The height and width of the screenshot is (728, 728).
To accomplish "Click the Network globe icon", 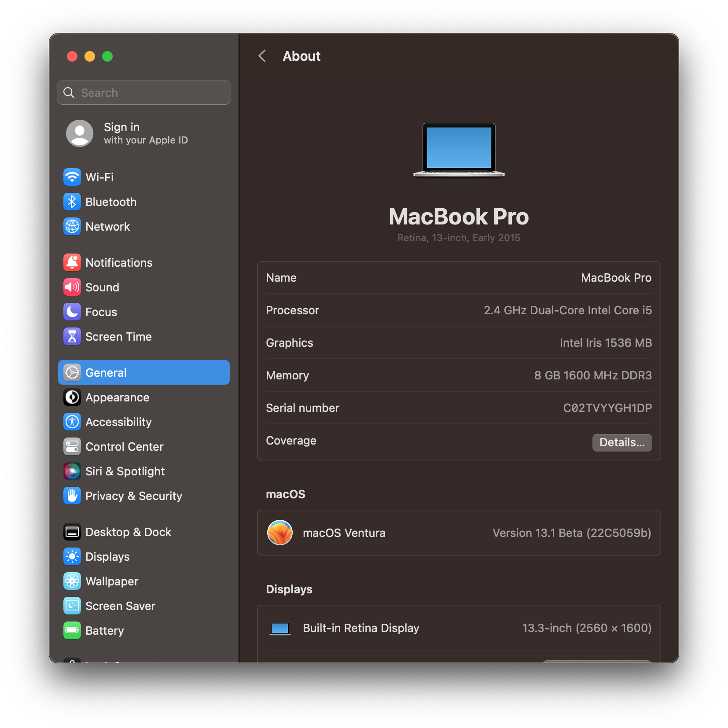I will click(72, 227).
